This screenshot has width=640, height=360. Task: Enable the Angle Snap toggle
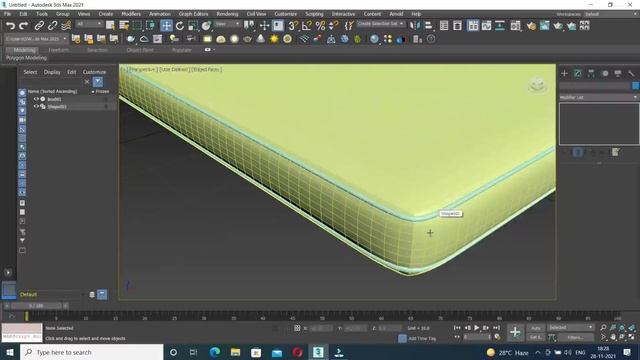(x=307, y=26)
